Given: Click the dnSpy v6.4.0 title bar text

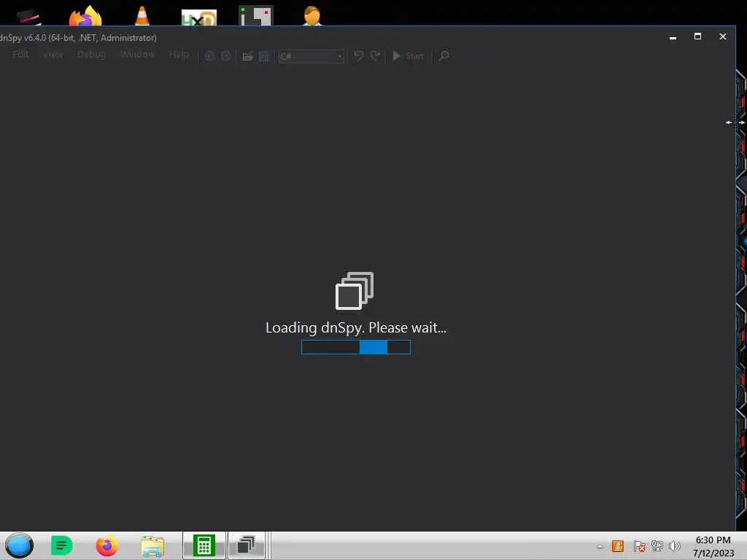Looking at the screenshot, I should [78, 38].
